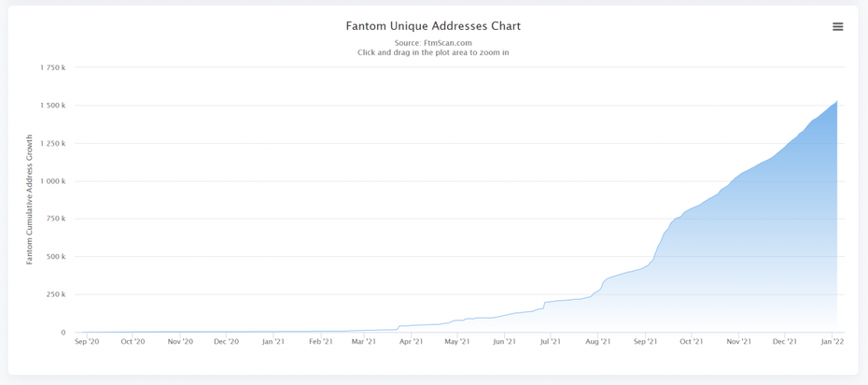Open the chart context hamburger menu
Image resolution: width=868 pixels, height=385 pixels.
(837, 26)
